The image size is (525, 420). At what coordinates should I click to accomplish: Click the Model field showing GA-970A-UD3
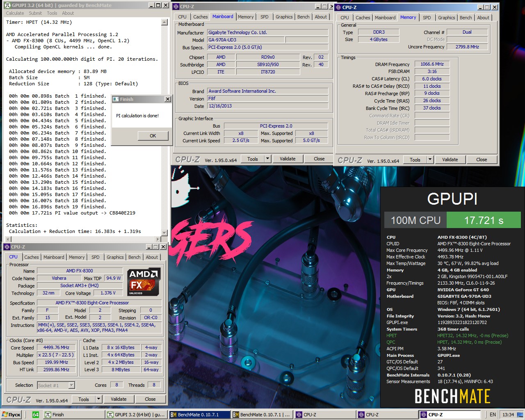pos(246,40)
